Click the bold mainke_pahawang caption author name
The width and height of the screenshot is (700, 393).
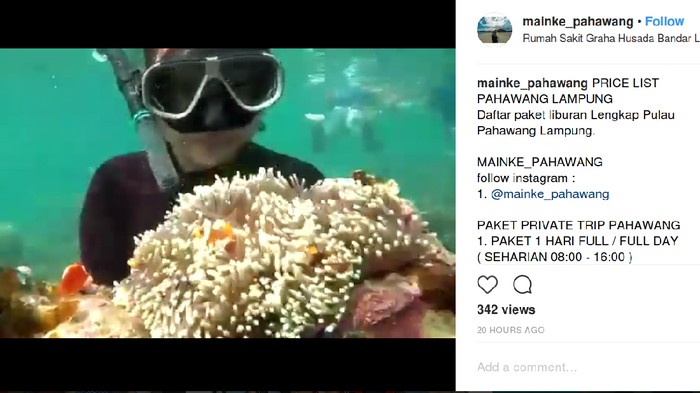(x=532, y=83)
